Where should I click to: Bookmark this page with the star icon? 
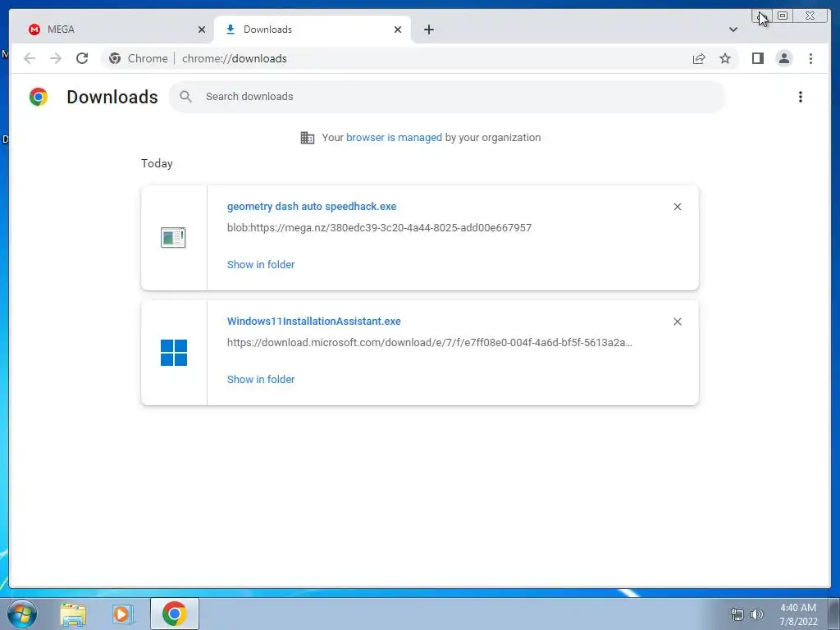725,58
